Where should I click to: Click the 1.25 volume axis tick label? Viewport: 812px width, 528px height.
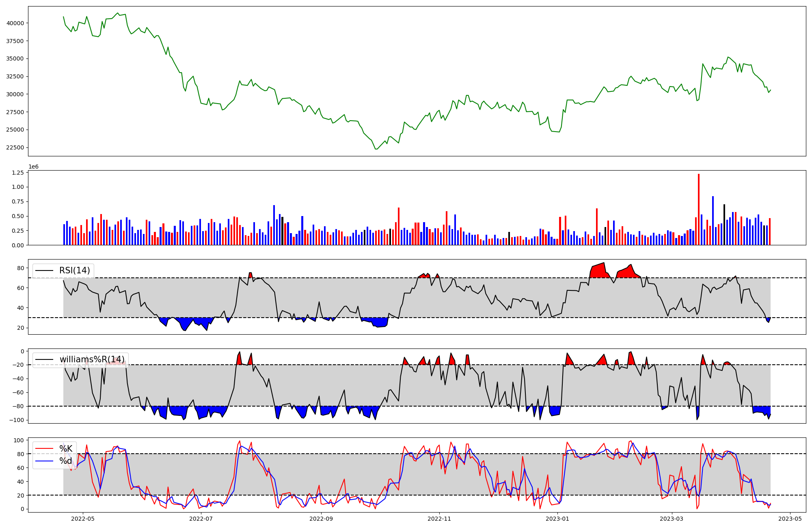[x=18, y=173]
